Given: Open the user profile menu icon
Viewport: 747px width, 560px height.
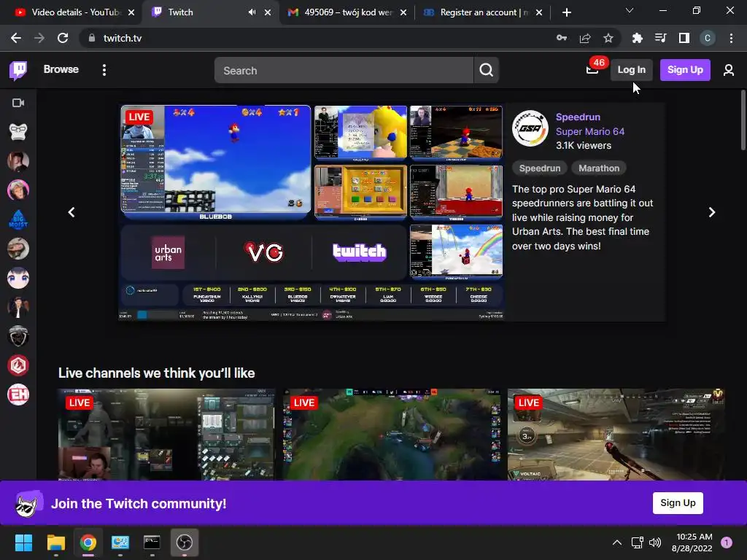Looking at the screenshot, I should point(728,71).
